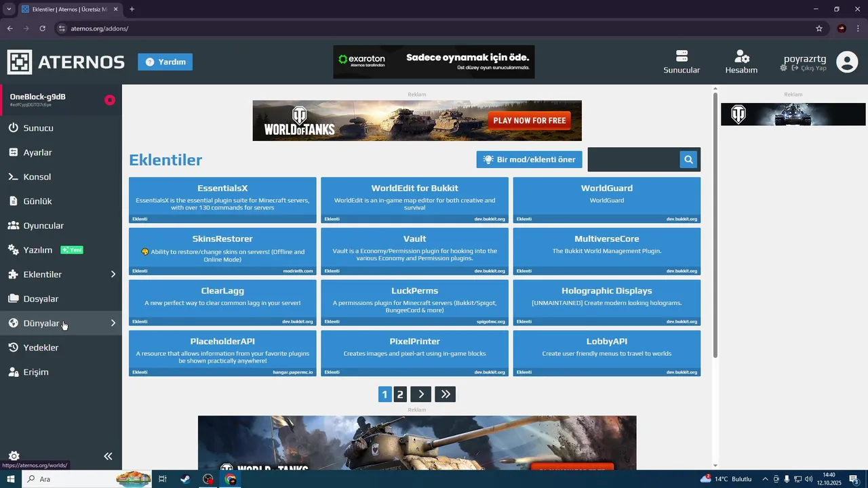Open Task View on taskbar
This screenshot has width=868, height=488.
pyautogui.click(x=163, y=479)
